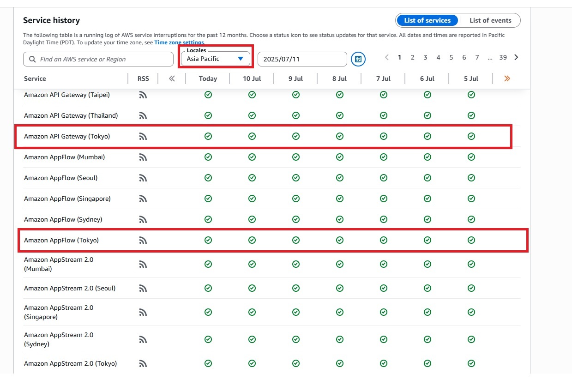Go to the previous pagination page
This screenshot has height=392, width=572.
pos(387,58)
